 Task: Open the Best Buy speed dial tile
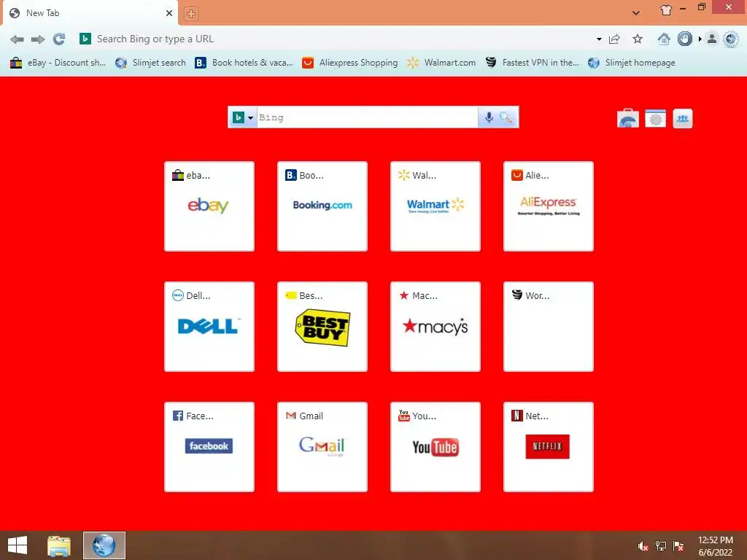coord(322,327)
